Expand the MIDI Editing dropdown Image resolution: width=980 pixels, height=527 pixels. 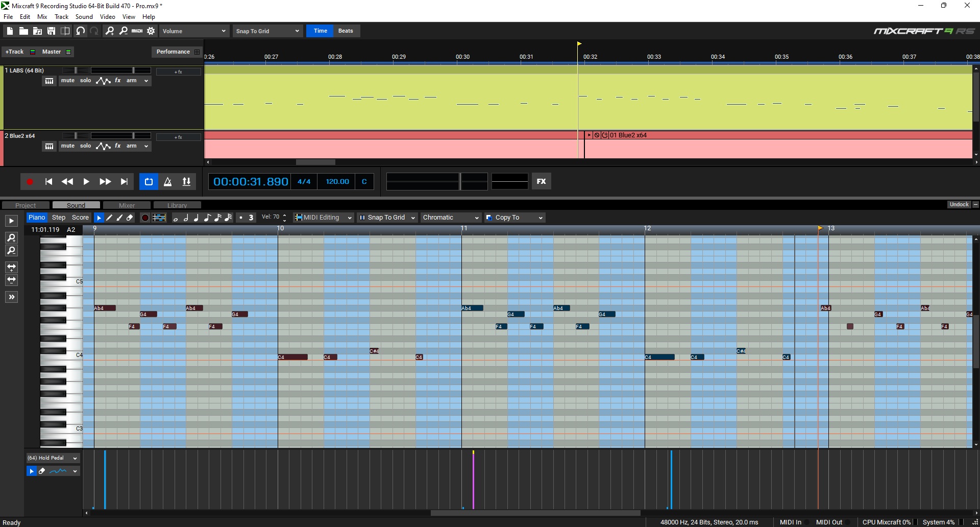pos(324,218)
